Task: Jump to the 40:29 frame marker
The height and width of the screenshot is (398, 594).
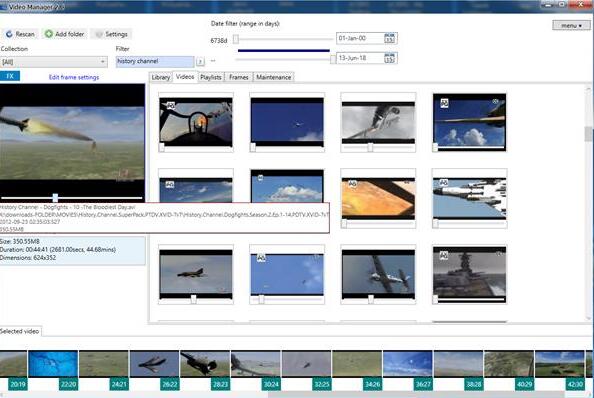Action: pos(524,385)
